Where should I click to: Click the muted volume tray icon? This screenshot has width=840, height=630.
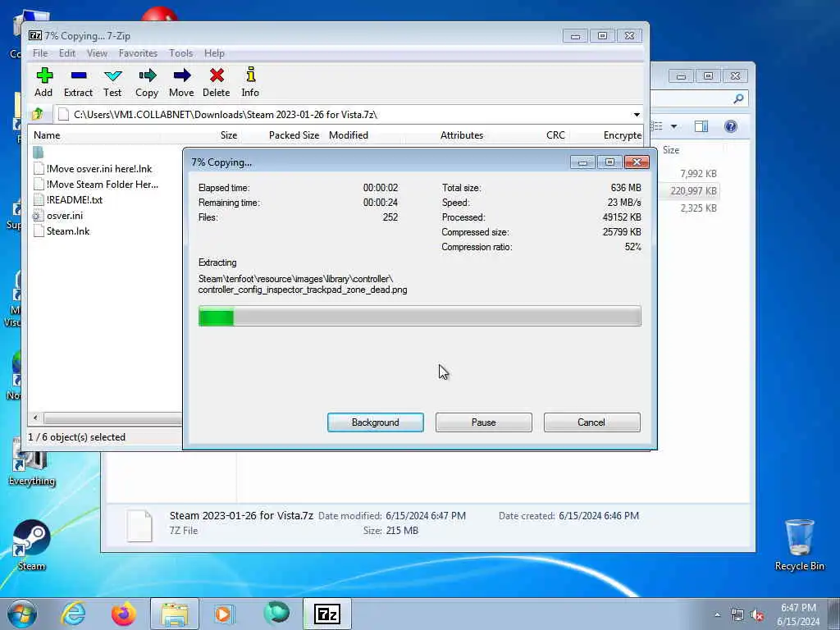pos(758,615)
